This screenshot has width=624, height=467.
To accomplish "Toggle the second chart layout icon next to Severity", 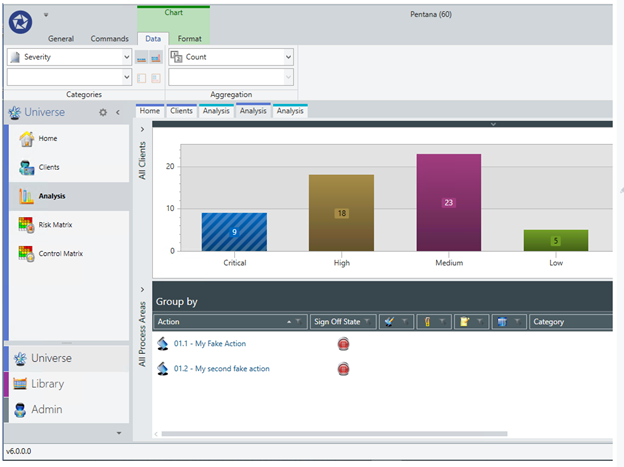I will pyautogui.click(x=156, y=58).
